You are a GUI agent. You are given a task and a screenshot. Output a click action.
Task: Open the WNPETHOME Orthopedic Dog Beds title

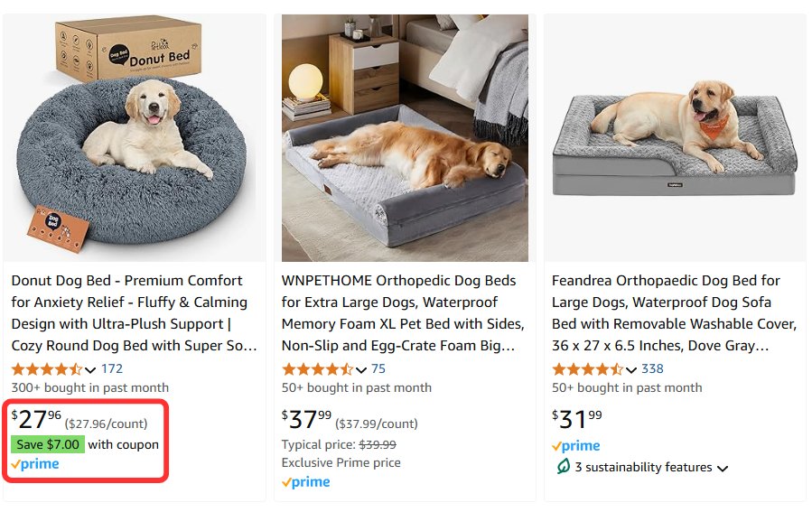(403, 312)
